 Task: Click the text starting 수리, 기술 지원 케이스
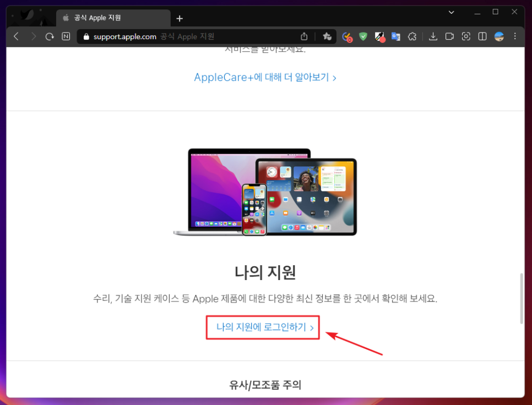click(265, 299)
